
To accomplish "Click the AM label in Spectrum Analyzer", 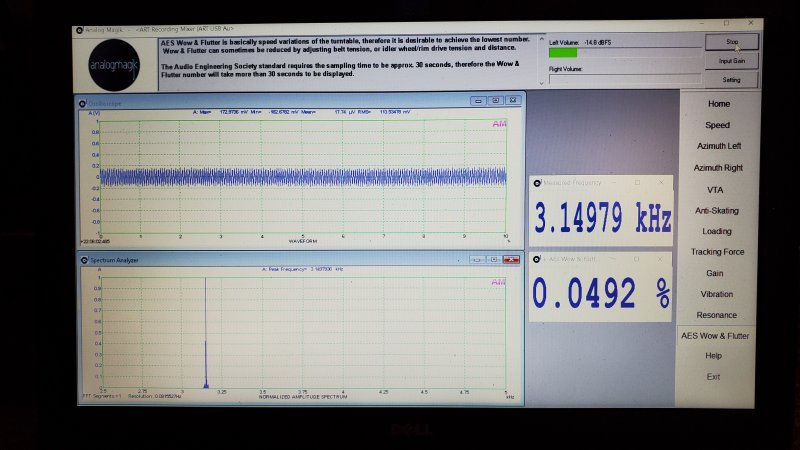I will [498, 282].
